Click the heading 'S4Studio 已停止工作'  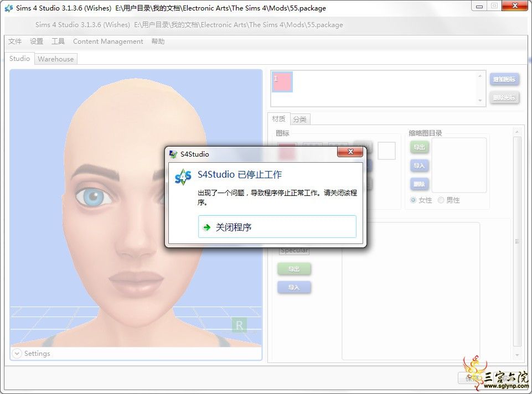(x=240, y=174)
